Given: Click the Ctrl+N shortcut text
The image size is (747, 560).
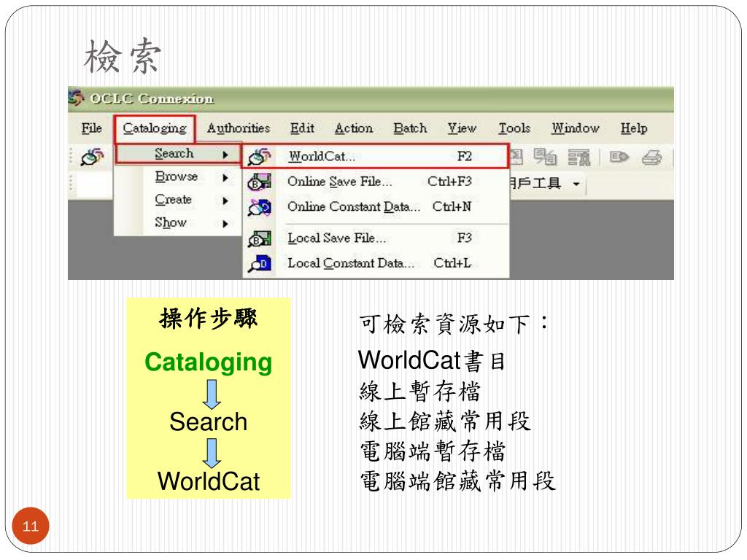Looking at the screenshot, I should click(x=452, y=206).
